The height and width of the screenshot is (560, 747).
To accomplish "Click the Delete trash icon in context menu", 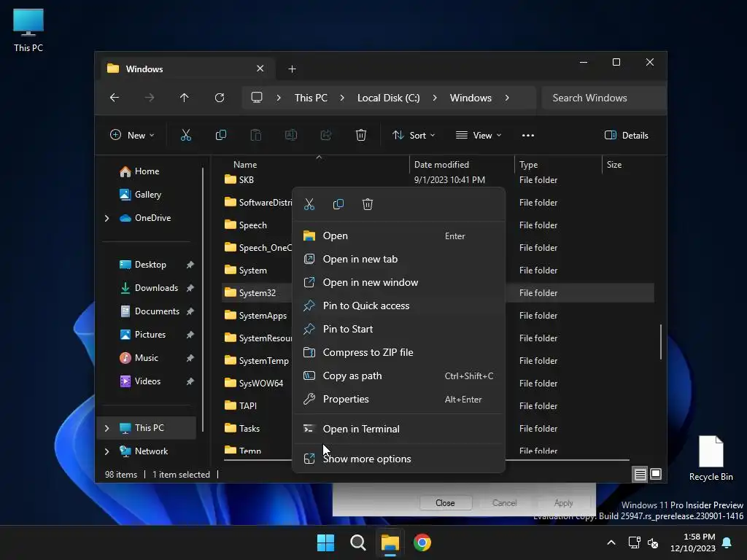I will [x=368, y=204].
